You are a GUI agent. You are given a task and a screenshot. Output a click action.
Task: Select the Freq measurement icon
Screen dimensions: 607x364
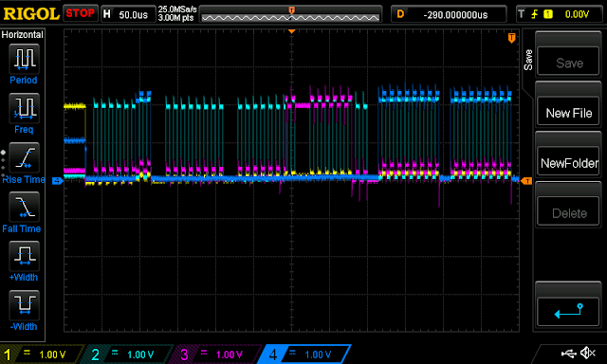coord(25,108)
